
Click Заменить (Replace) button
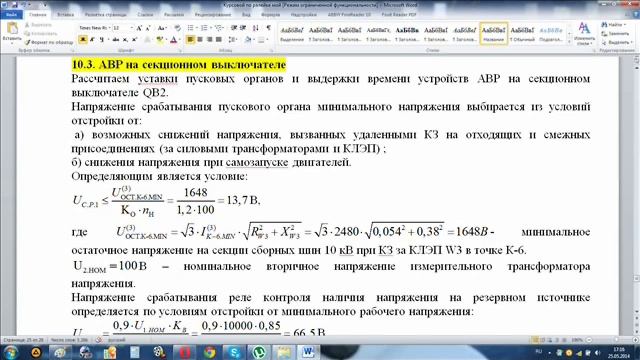[x=615, y=33]
